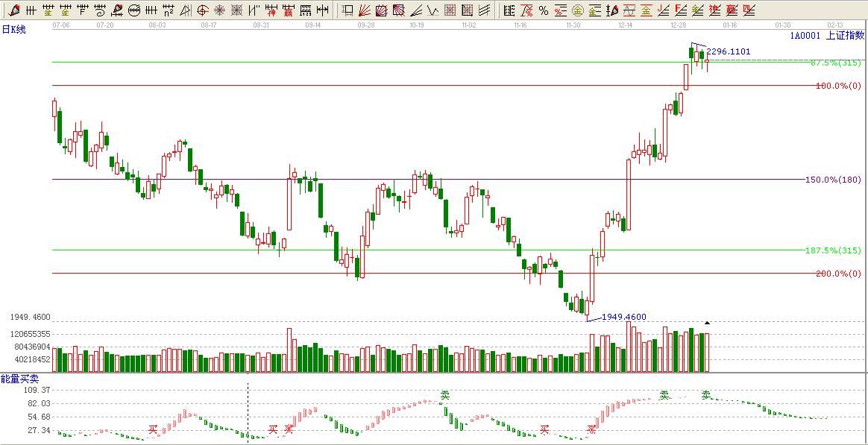This screenshot has width=868, height=445.
Task: Click the red 神 character tool icon
Action: [271, 10]
